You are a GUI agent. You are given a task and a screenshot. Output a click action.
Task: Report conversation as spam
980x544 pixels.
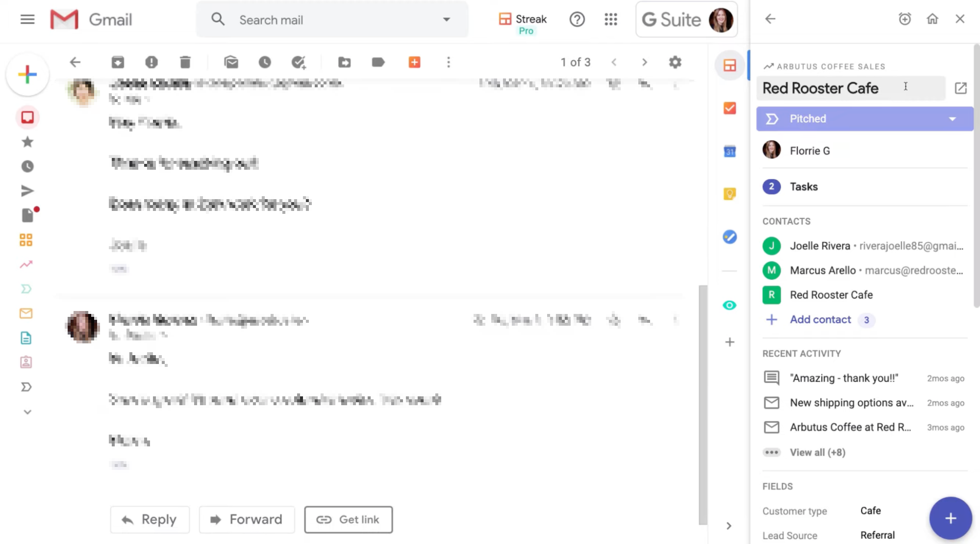coord(151,62)
